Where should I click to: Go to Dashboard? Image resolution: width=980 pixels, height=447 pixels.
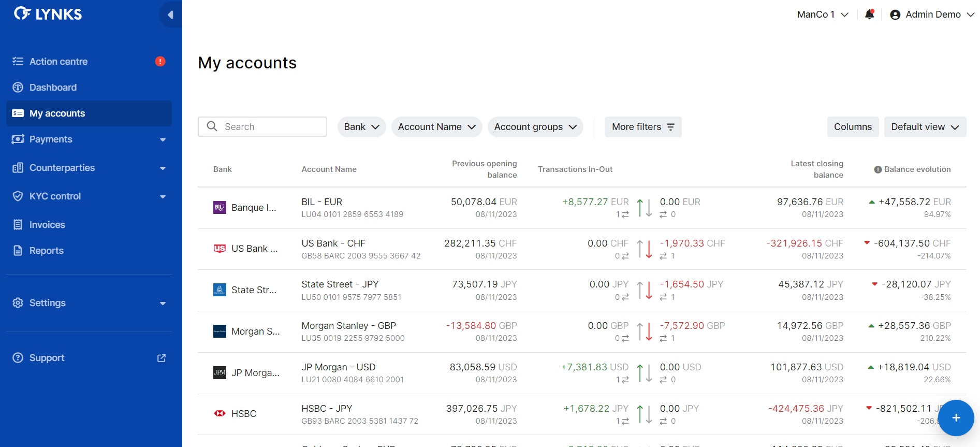coord(89,88)
